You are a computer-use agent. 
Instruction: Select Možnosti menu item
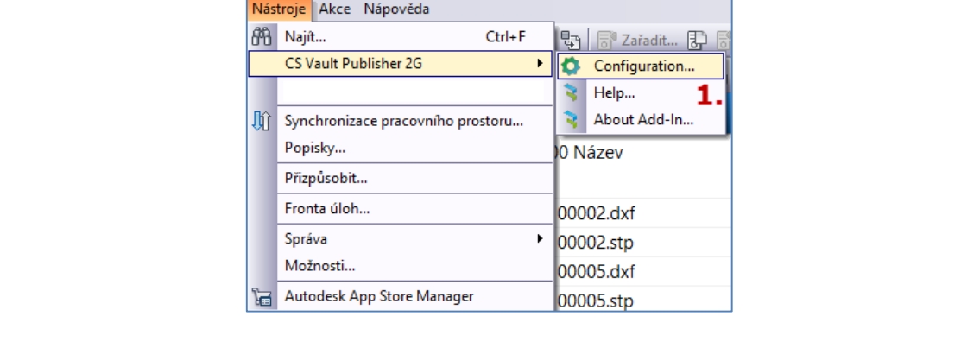321,266
